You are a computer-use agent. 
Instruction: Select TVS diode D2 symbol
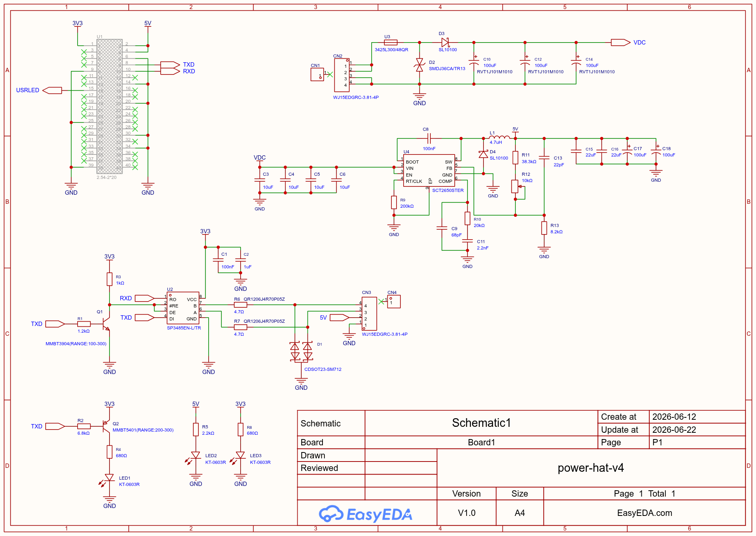[419, 65]
